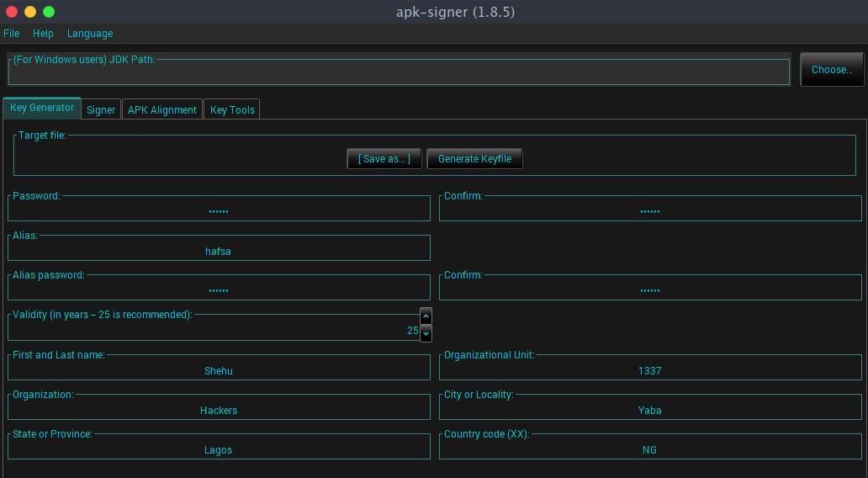Switch to the APK Alignment tab
This screenshot has height=478, width=868.
tap(162, 109)
